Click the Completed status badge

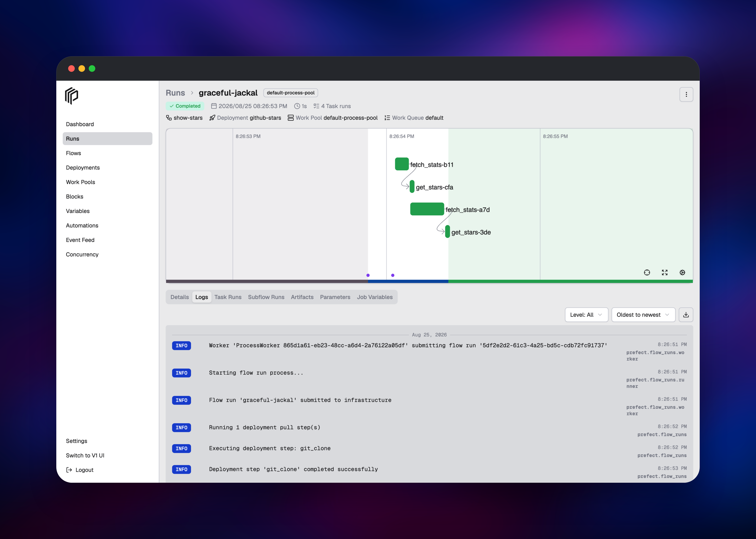pos(185,106)
